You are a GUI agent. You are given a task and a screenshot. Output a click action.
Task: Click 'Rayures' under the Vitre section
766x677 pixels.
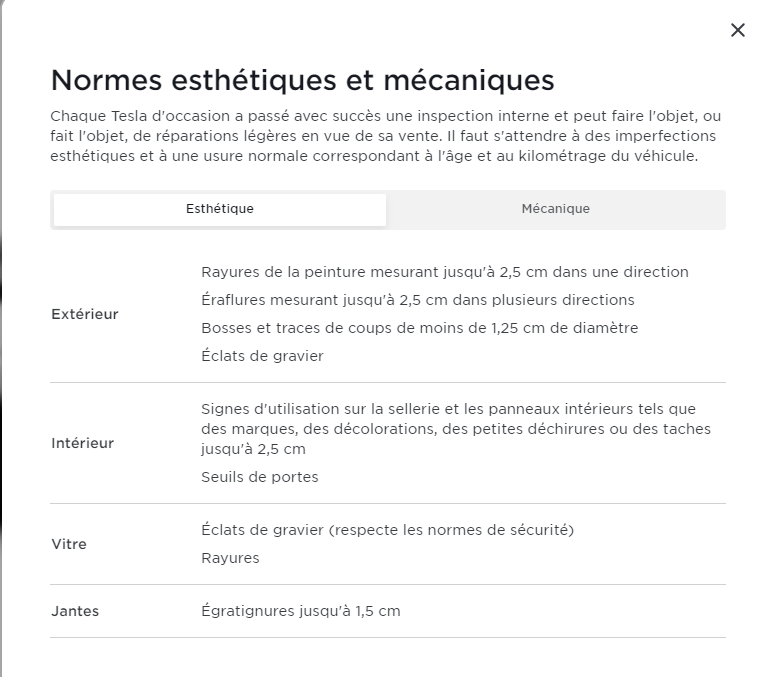230,558
